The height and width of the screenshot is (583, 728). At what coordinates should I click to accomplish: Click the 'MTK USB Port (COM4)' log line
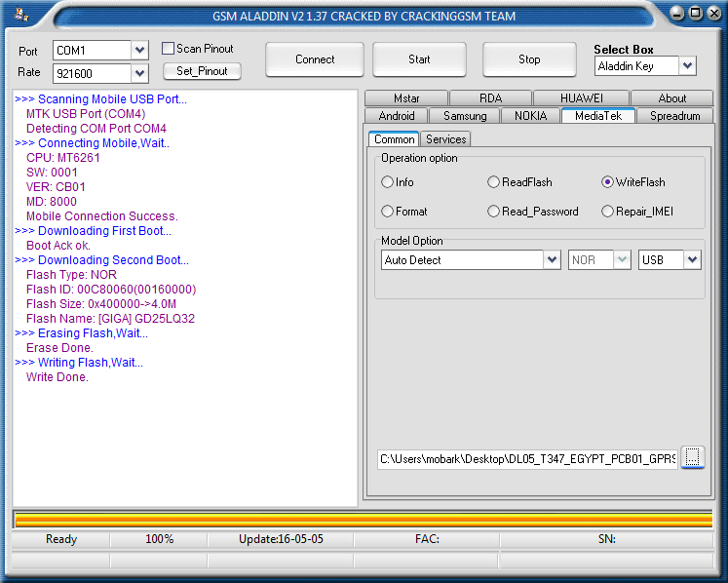coord(86,114)
